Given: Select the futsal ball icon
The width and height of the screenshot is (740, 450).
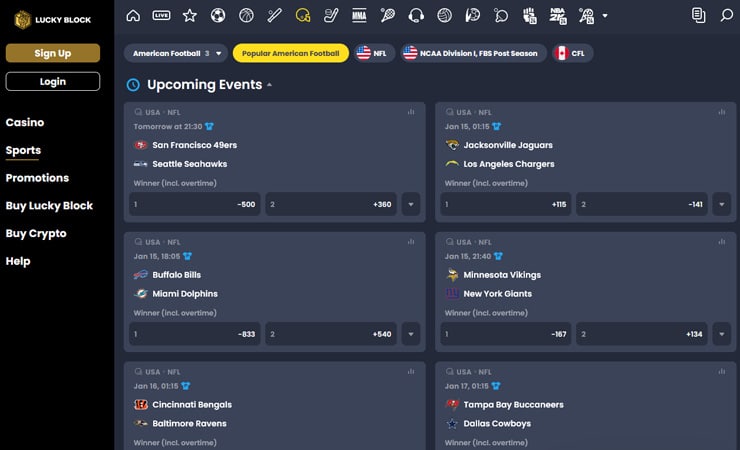Looking at the screenshot, I should pyautogui.click(x=472, y=16).
